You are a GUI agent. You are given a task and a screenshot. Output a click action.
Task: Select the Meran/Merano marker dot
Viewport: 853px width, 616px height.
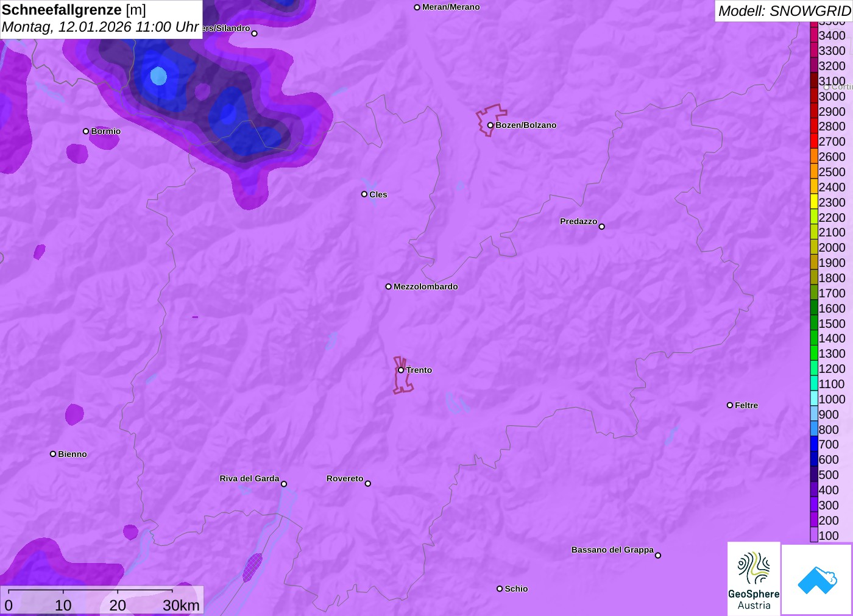(417, 7)
